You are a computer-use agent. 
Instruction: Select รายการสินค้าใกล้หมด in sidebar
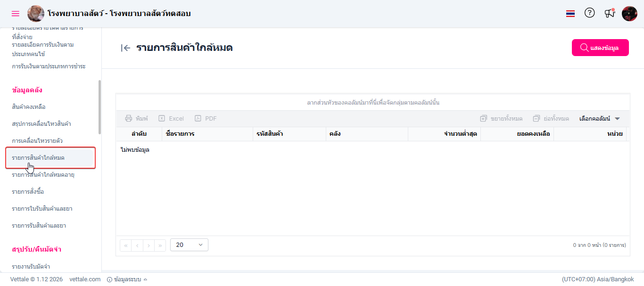[51, 158]
